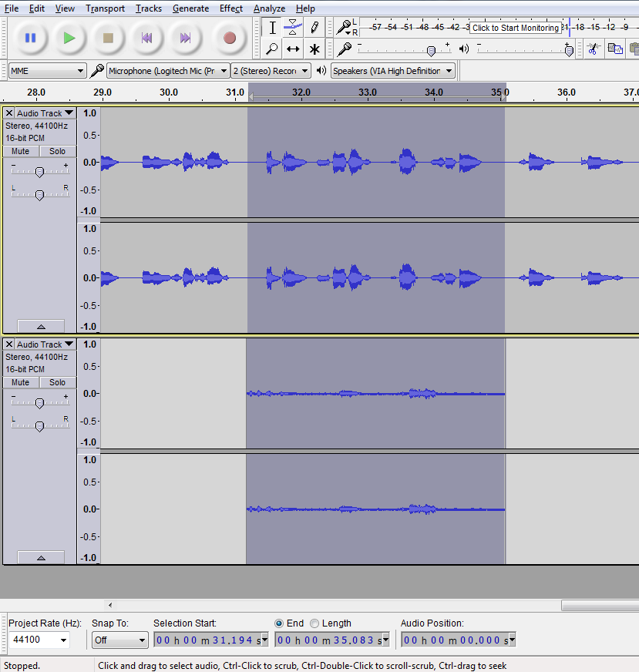Close the second Audio Track

(x=9, y=344)
